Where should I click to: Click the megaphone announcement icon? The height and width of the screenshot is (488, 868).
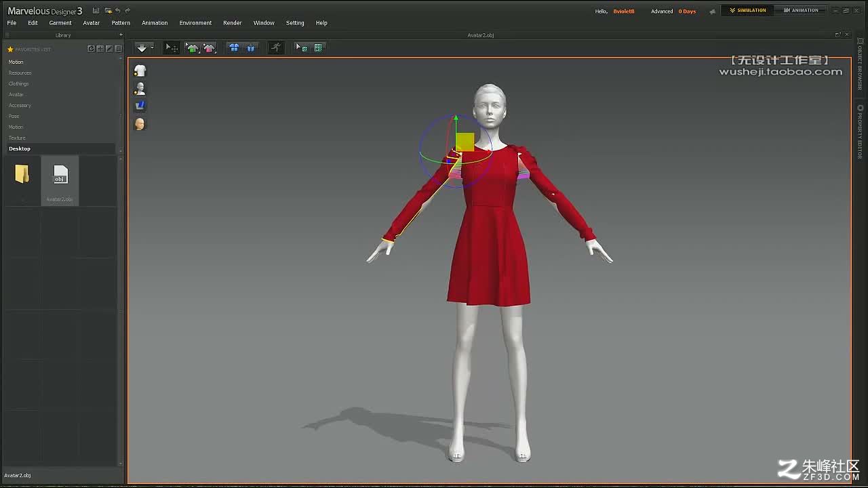[x=712, y=12]
